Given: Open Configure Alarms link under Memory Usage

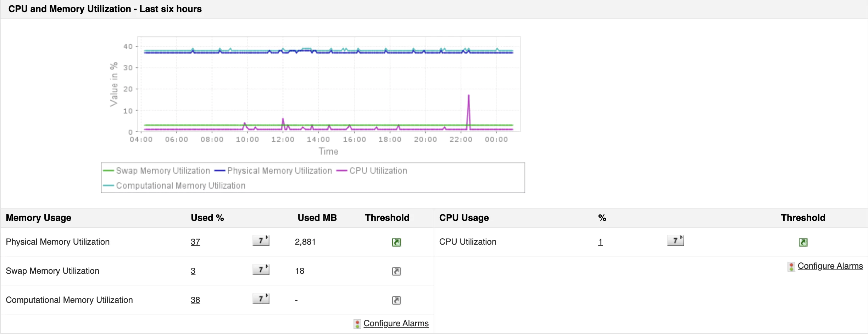Looking at the screenshot, I should [x=396, y=323].
